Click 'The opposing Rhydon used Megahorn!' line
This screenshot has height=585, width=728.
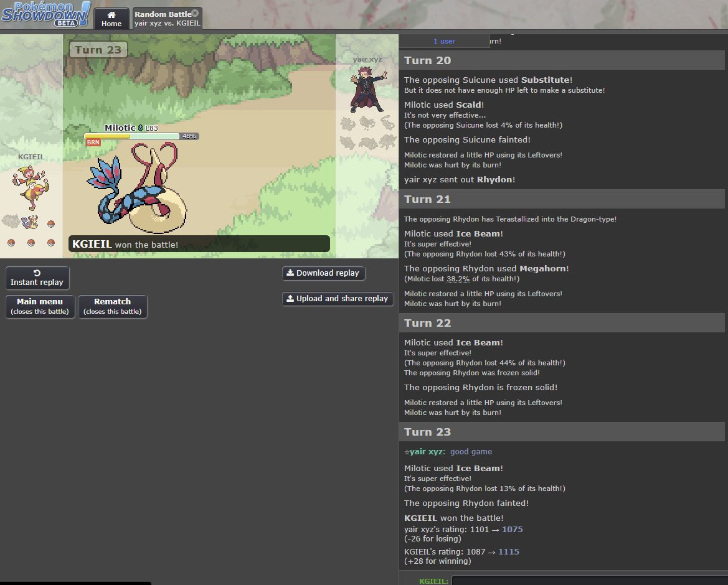[x=486, y=269]
